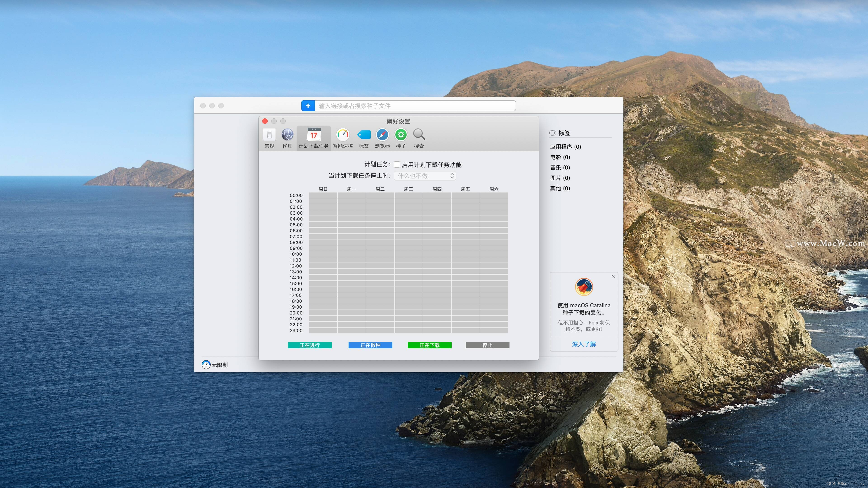Click the blue plus add-download button
The width and height of the screenshot is (868, 488).
pyautogui.click(x=308, y=106)
